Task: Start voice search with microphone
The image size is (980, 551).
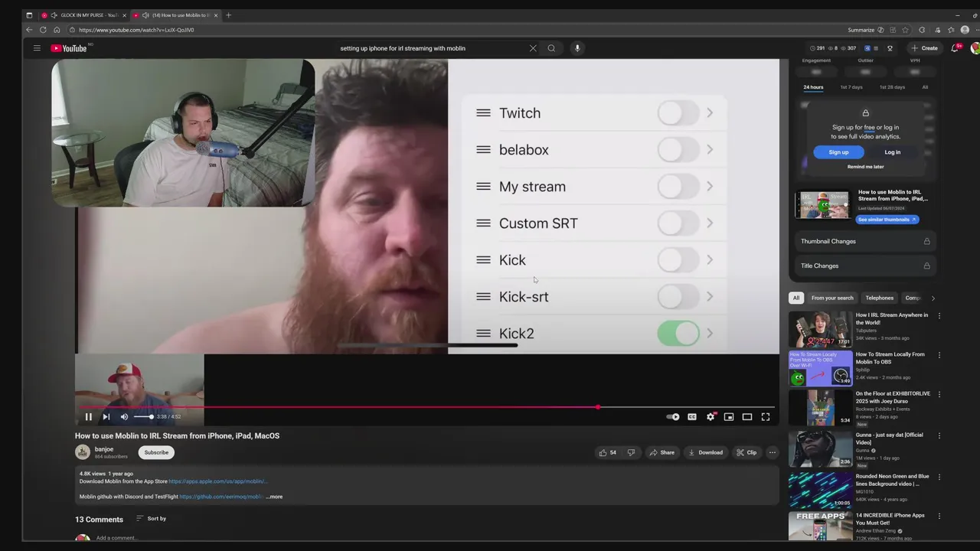Action: click(x=577, y=48)
